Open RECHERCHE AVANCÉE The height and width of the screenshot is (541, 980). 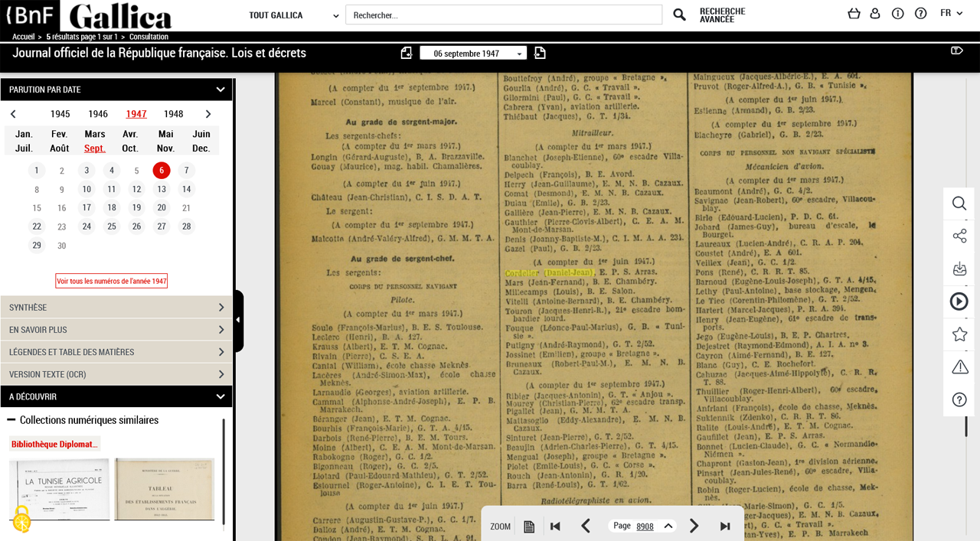coord(722,15)
